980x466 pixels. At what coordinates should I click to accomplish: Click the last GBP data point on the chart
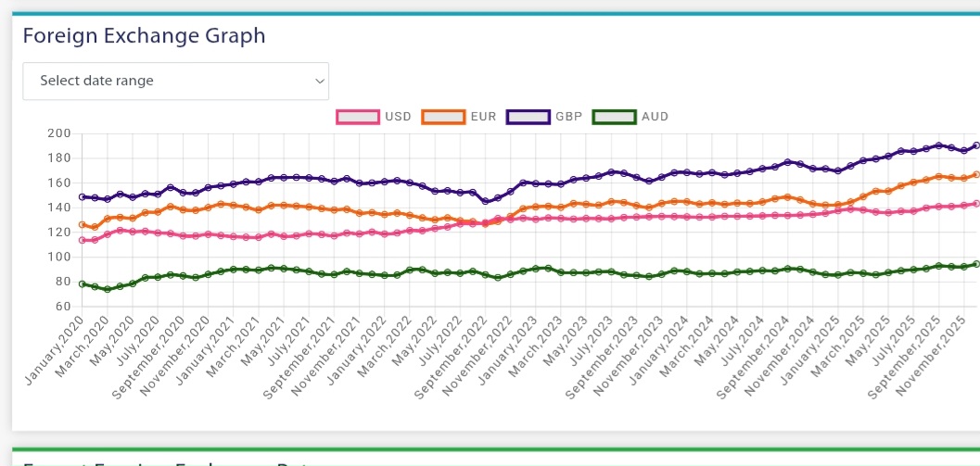pyautogui.click(x=976, y=145)
